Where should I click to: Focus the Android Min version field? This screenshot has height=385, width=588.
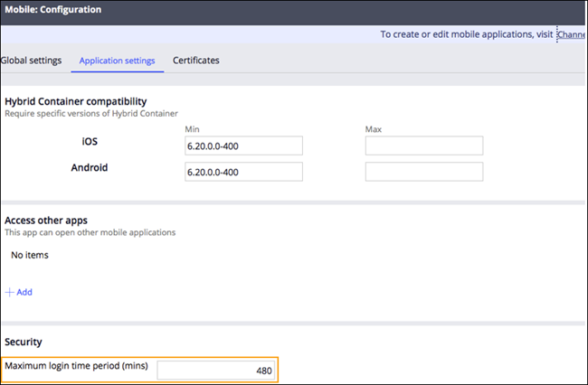243,172
